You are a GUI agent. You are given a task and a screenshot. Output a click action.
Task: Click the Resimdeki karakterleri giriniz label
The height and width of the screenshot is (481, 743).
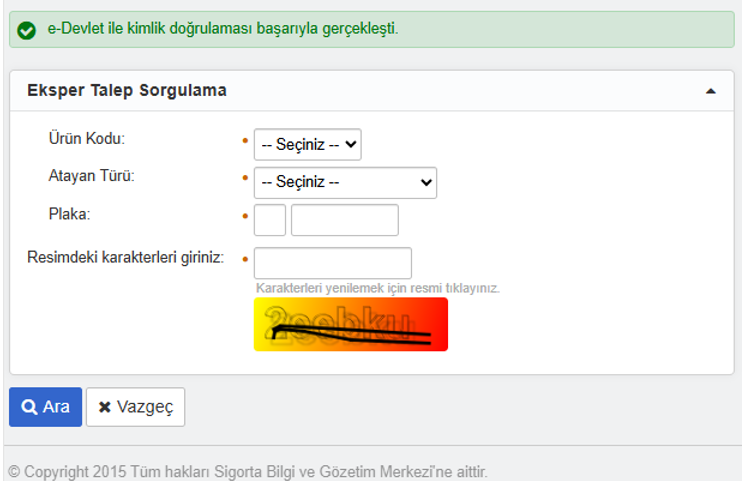[x=125, y=257]
